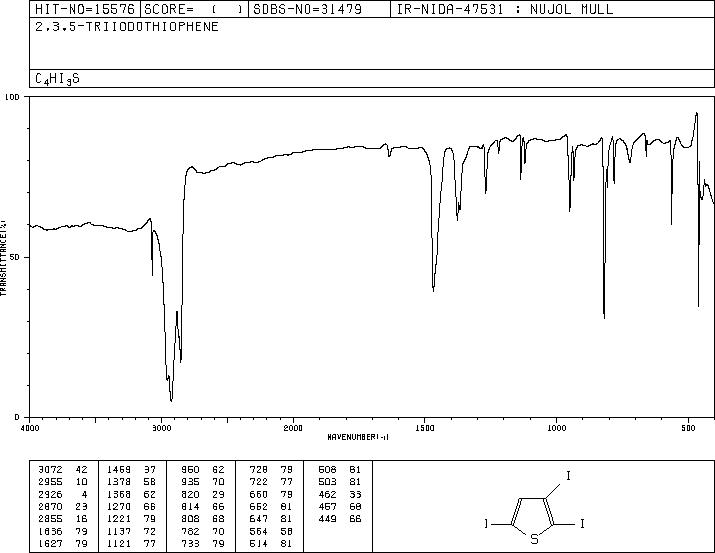Click the 1627 peak entry in the table
The image size is (715, 553).
click(x=50, y=543)
